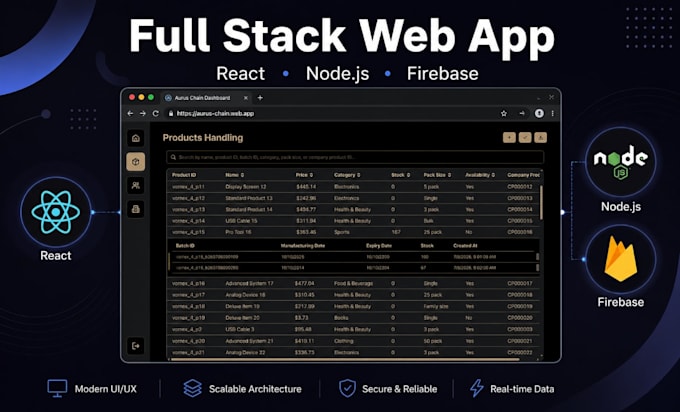This screenshot has width=680, height=412.
Task: Open the browser three-dot menu
Action: click(x=552, y=113)
